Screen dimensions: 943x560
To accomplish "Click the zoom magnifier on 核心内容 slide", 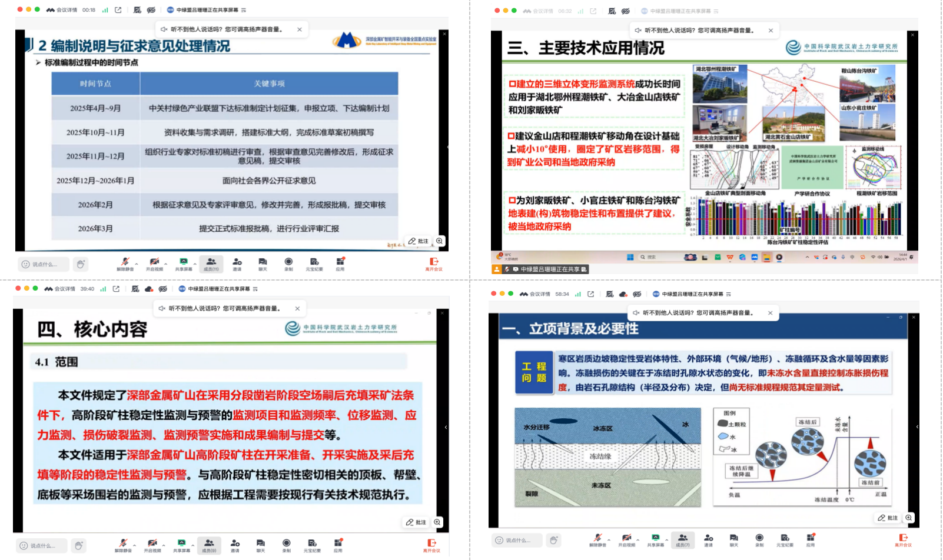I will point(437,522).
